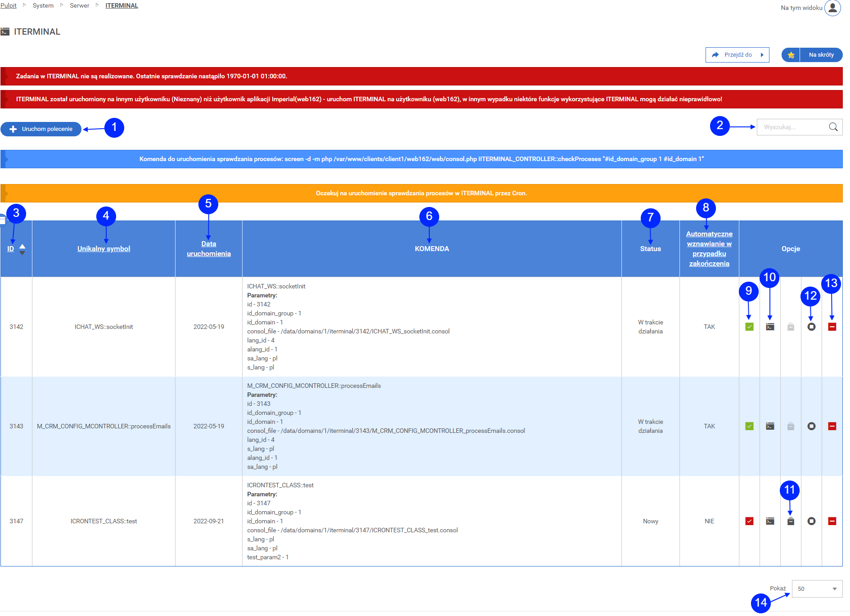Go to Pulpit in breadcrumb
850x616 pixels.
pos(9,5)
